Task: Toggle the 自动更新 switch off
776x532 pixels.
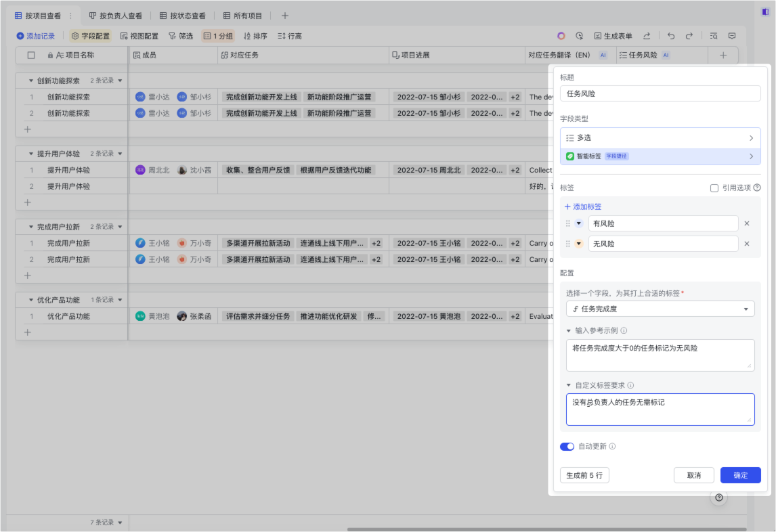Action: pyautogui.click(x=567, y=447)
